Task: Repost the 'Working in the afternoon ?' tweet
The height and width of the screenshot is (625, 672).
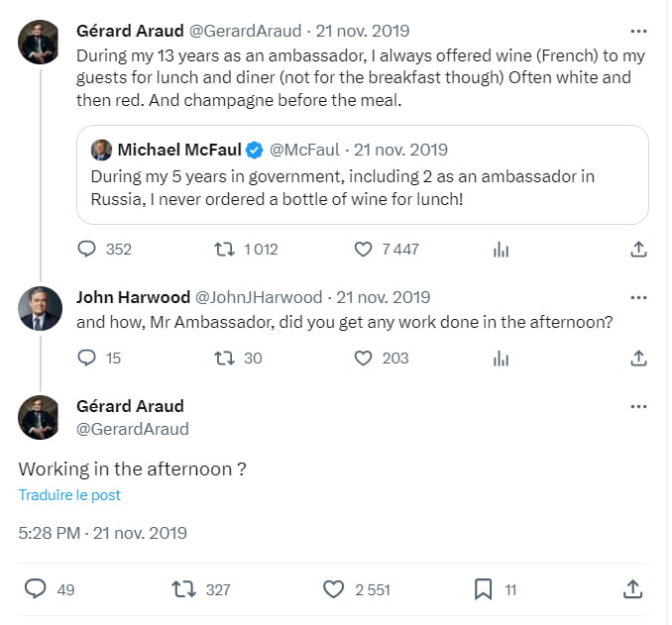Action: 184,589
